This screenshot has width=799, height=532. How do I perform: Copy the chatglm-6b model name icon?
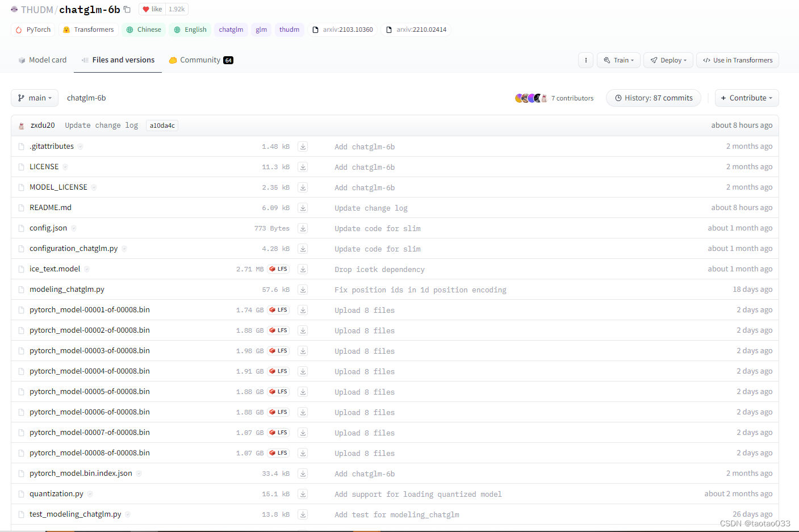click(126, 9)
